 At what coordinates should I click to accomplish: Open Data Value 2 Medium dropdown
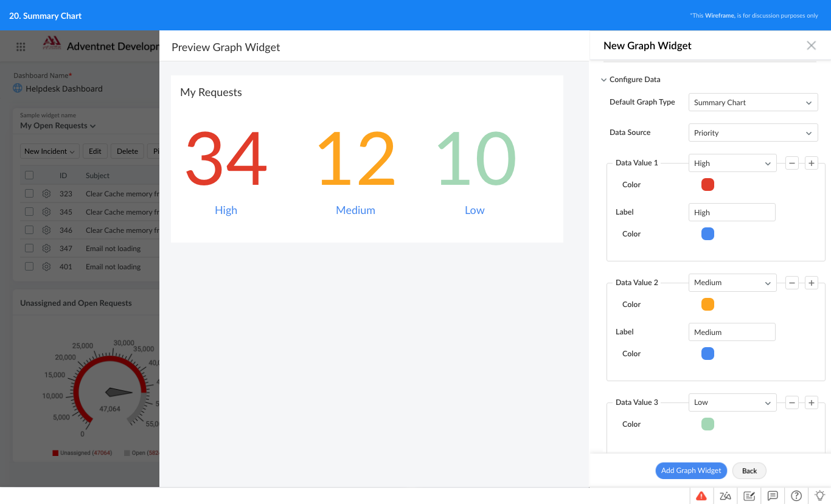pyautogui.click(x=732, y=283)
